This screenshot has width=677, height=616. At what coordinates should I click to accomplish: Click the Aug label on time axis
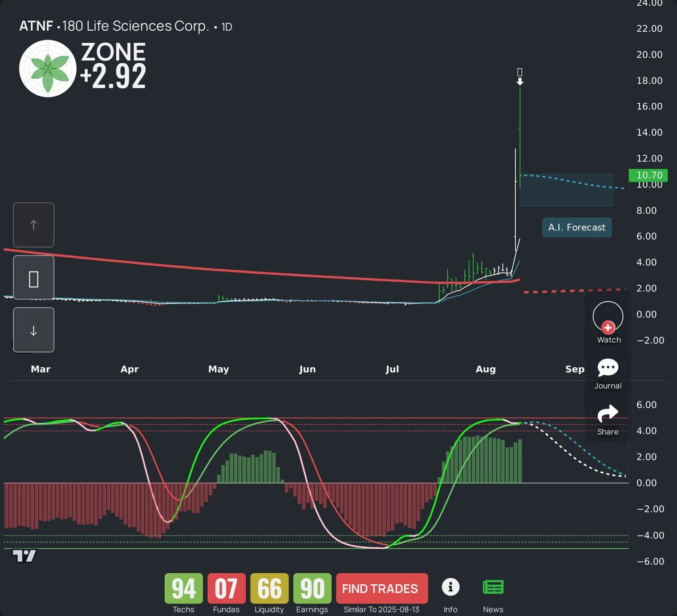[486, 369]
